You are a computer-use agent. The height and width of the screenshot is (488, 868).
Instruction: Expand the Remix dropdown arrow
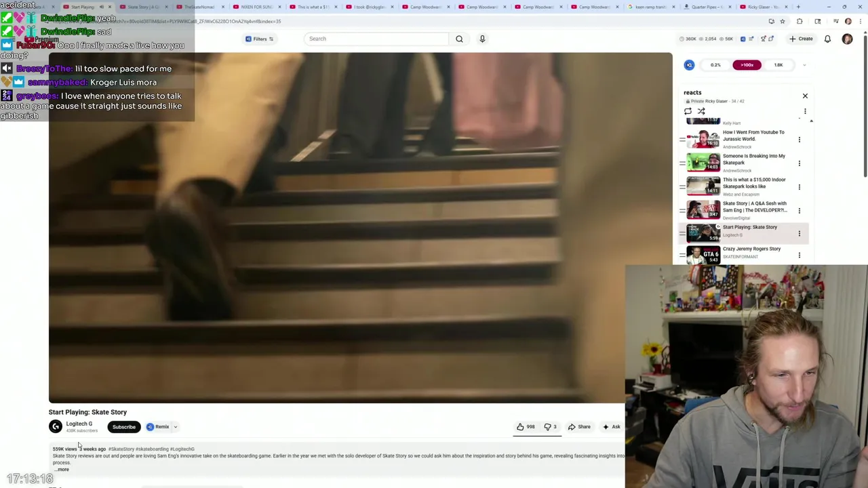point(175,427)
